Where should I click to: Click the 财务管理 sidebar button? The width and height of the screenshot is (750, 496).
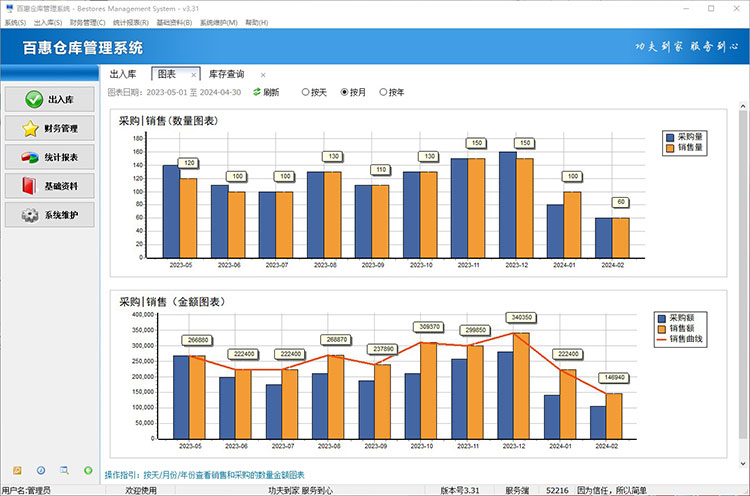pyautogui.click(x=50, y=128)
